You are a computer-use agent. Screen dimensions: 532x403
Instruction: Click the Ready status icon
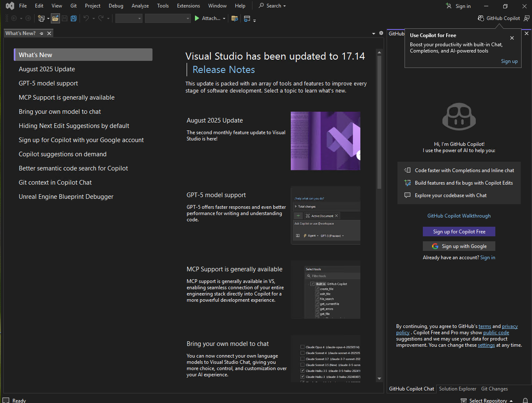[6, 400]
